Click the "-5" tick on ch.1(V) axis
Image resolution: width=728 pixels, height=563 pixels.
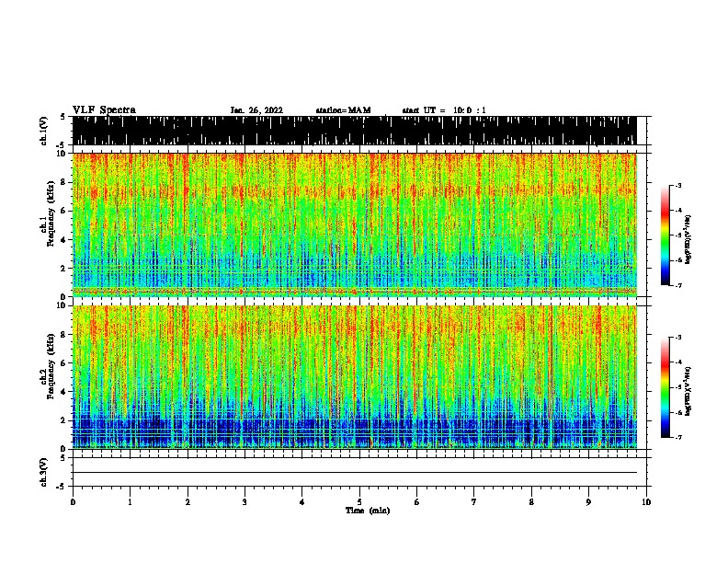(62, 145)
